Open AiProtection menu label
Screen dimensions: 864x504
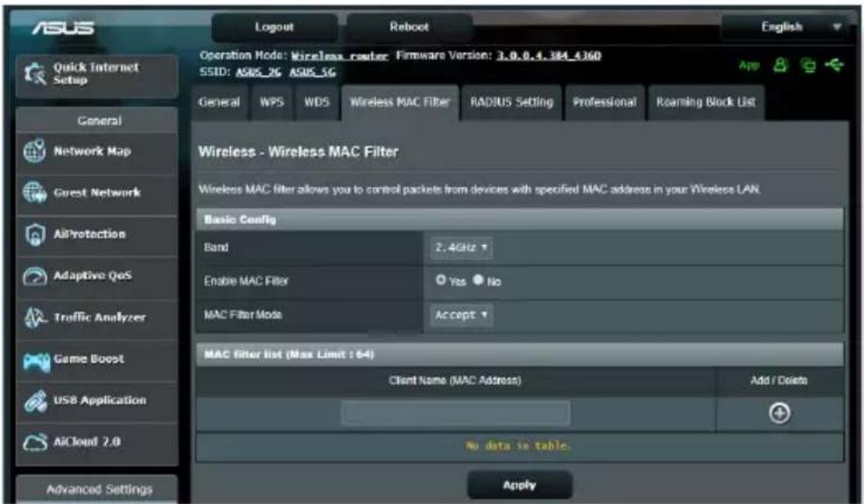(90, 234)
